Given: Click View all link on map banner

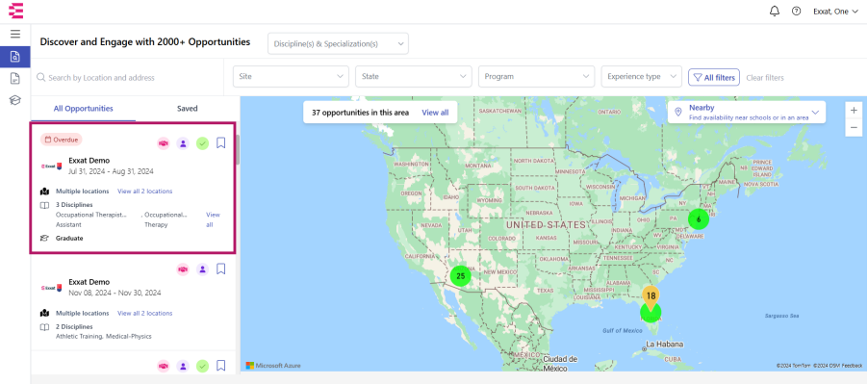Looking at the screenshot, I should (435, 113).
